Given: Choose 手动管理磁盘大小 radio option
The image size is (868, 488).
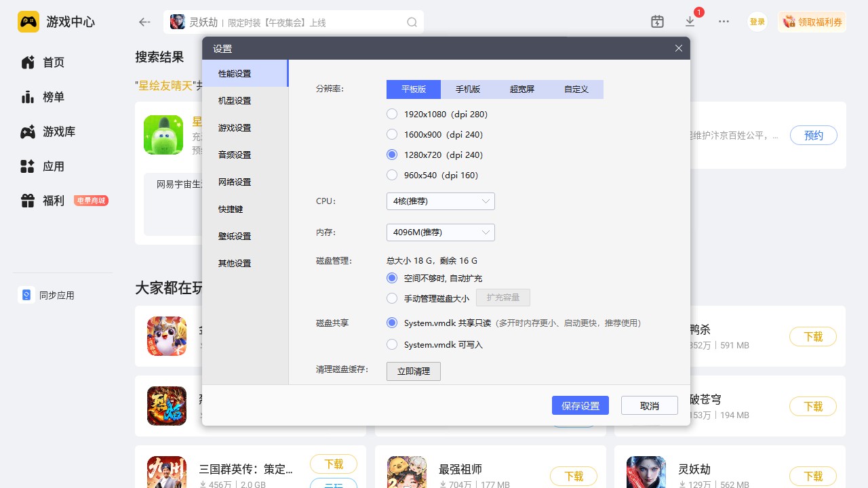Looking at the screenshot, I should click(392, 298).
